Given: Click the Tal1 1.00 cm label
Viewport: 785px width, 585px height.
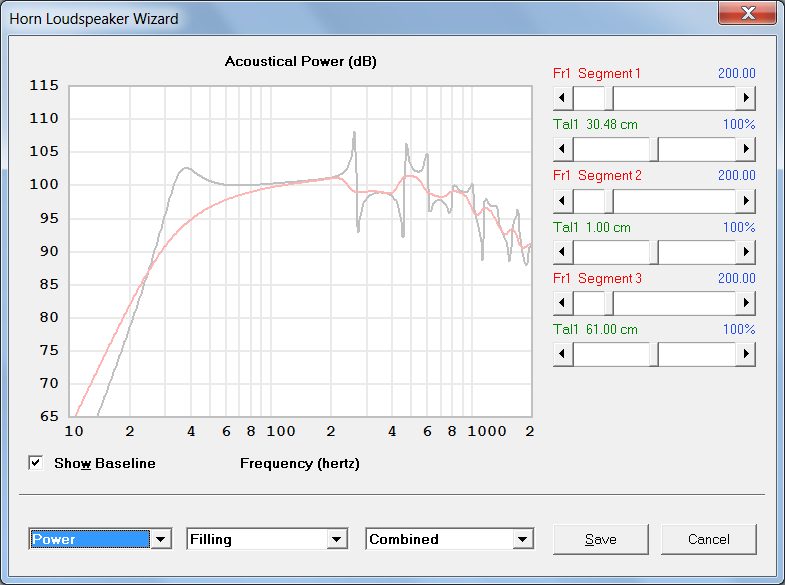Looking at the screenshot, I should [592, 228].
